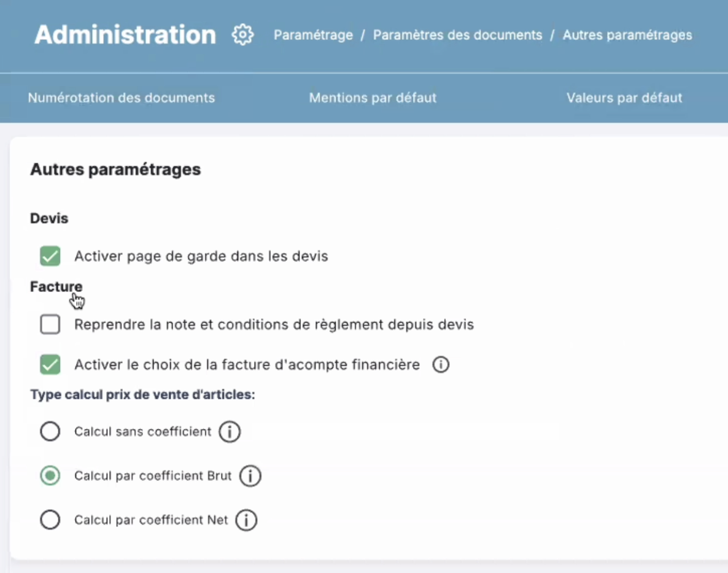
Task: Uncheck Activer le choix de facture d'acompte
Action: pyautogui.click(x=50, y=365)
